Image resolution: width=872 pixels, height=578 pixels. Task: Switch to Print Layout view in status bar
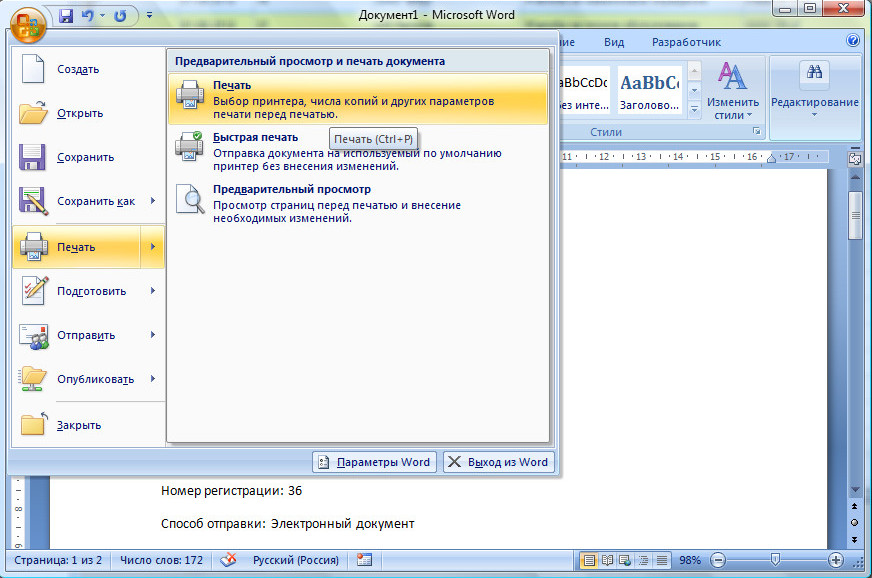pos(588,560)
